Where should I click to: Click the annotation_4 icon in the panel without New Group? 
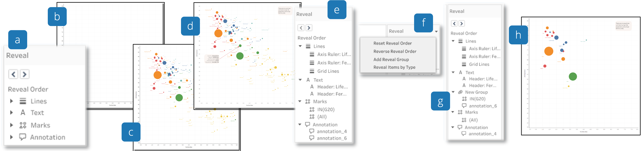tap(312, 131)
